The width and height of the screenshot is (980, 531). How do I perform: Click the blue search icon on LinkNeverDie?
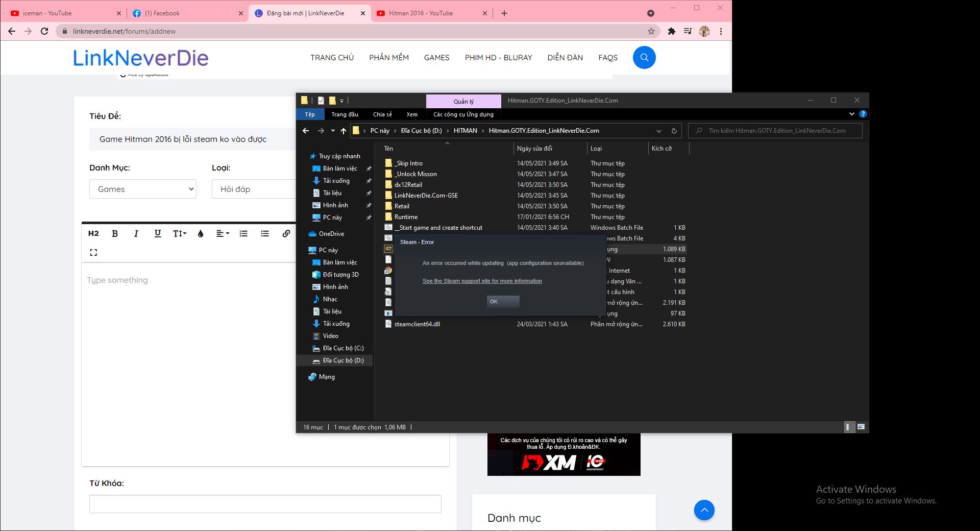point(644,57)
